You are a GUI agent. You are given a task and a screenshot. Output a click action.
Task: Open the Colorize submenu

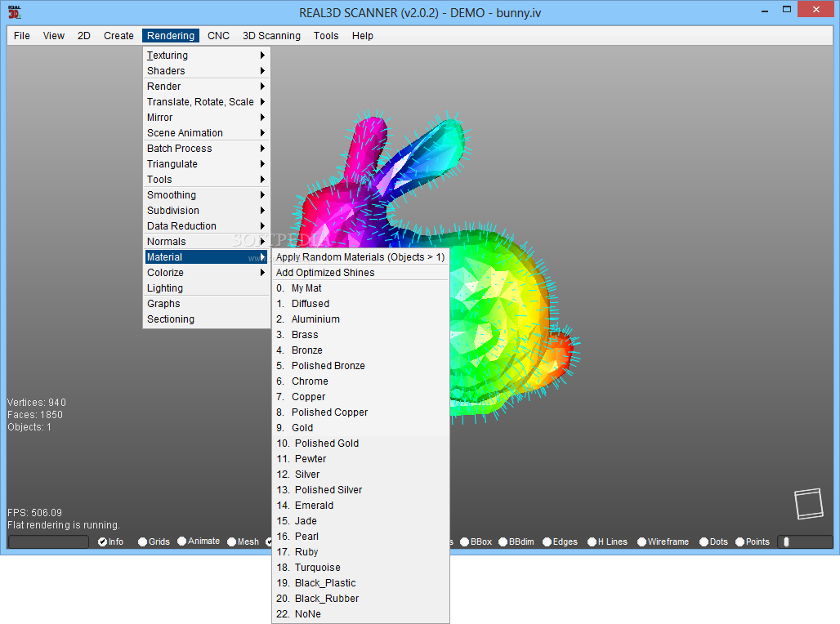click(x=206, y=273)
